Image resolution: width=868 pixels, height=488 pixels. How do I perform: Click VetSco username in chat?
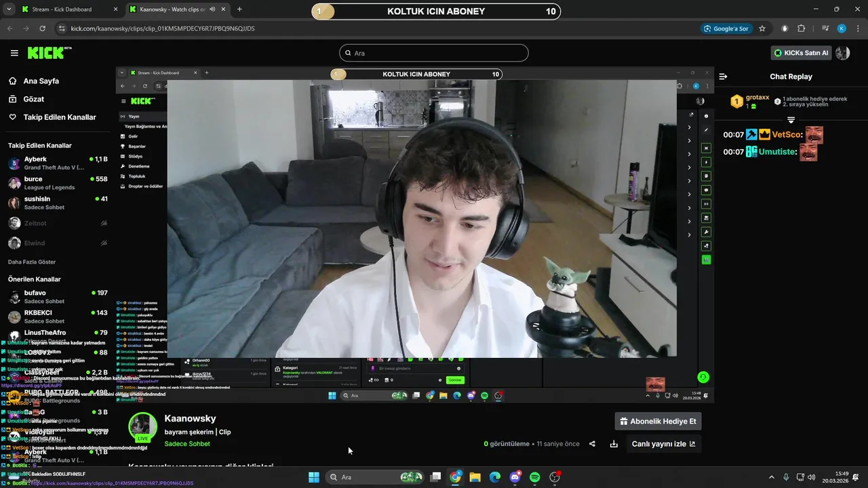pyautogui.click(x=787, y=135)
